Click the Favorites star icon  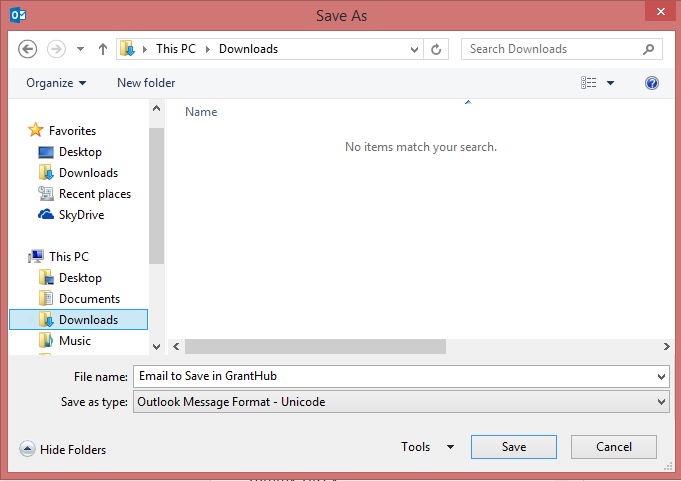click(x=36, y=130)
